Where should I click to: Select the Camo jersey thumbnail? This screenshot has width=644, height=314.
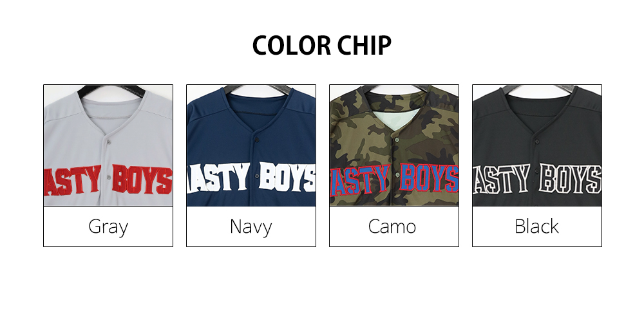(394, 145)
